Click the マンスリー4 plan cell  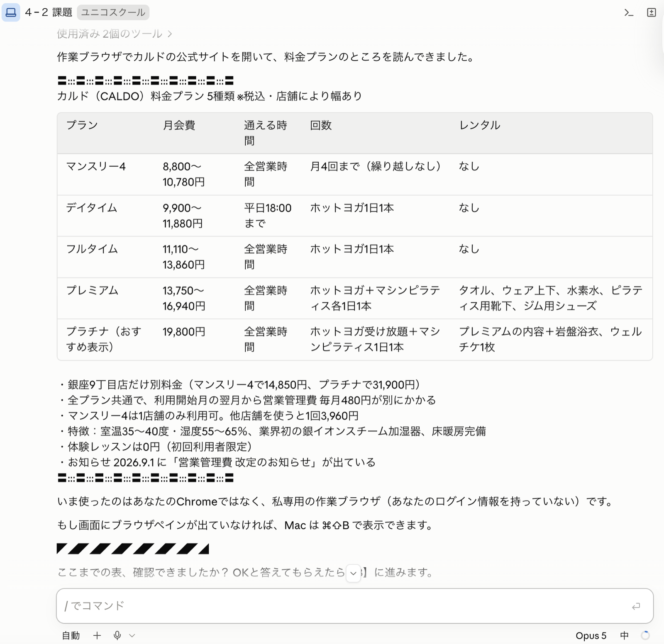coord(96,166)
